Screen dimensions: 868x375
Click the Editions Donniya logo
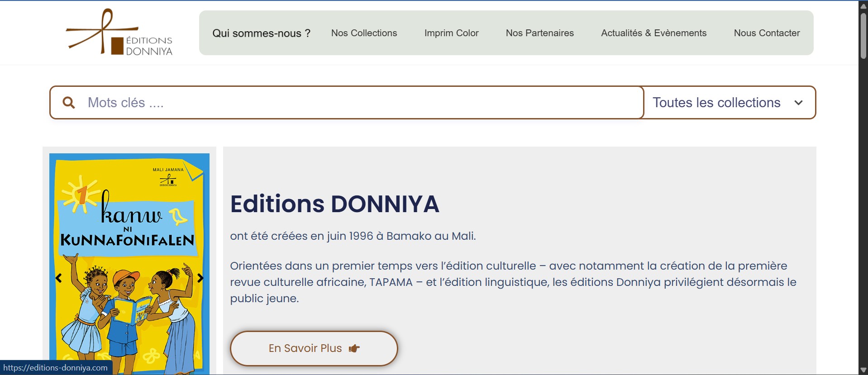(x=119, y=33)
